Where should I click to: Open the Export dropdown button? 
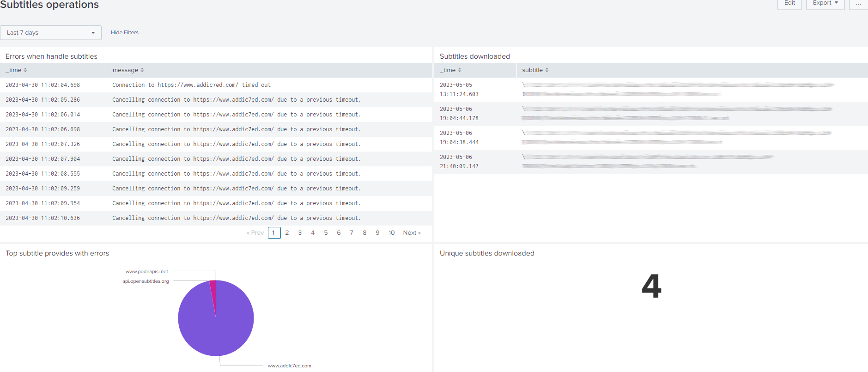click(x=825, y=3)
